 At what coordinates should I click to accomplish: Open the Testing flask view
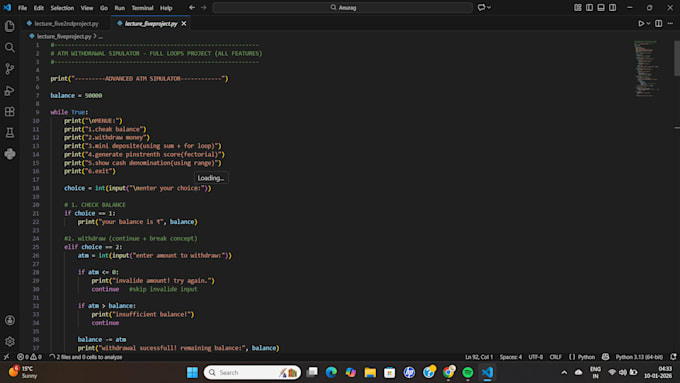tap(10, 133)
